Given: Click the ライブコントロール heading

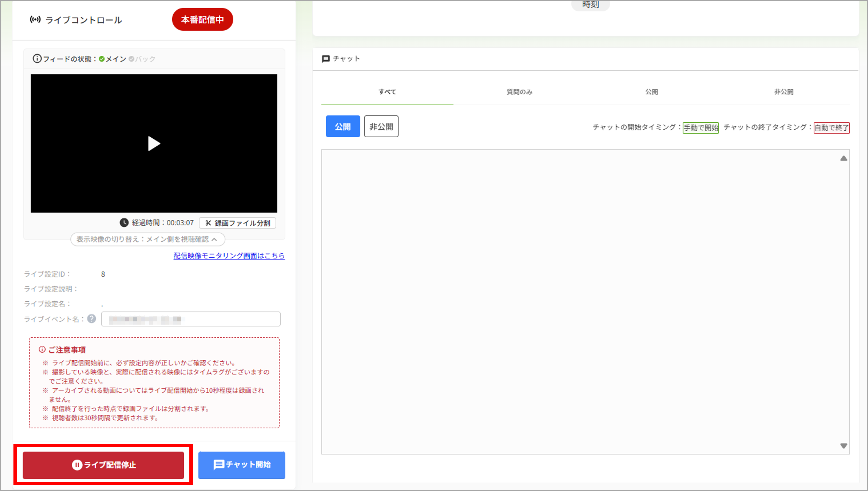Looking at the screenshot, I should pyautogui.click(x=84, y=20).
